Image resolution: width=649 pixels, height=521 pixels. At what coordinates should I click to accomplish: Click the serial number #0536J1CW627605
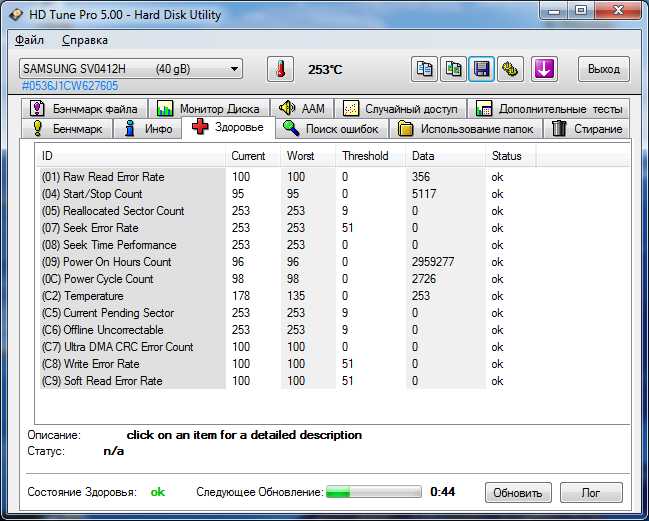(70, 86)
